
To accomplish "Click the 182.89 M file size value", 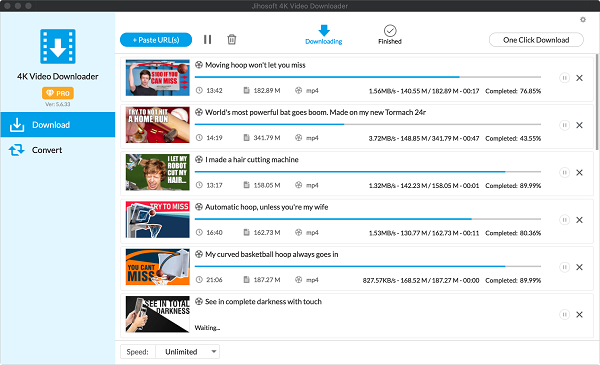I will click(267, 91).
